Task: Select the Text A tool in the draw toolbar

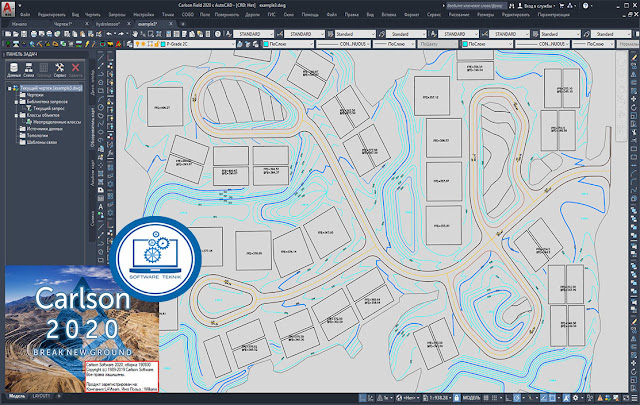Action: click(x=101, y=207)
